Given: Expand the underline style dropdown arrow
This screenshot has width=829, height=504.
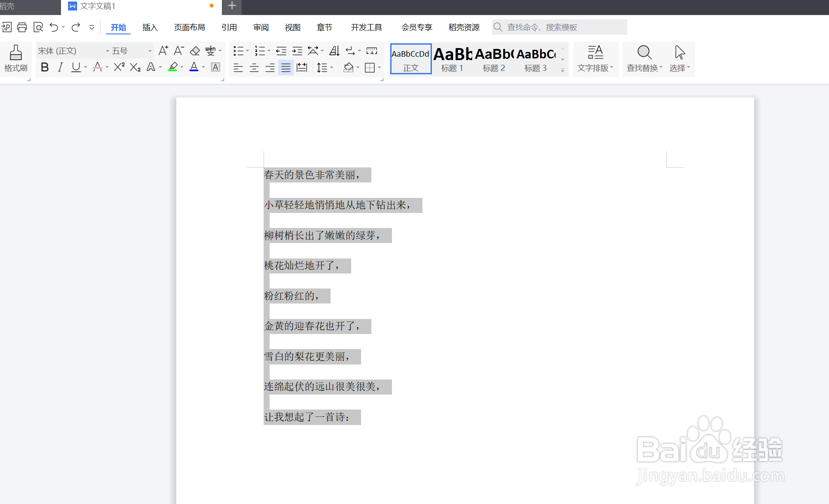Looking at the screenshot, I should pos(86,67).
